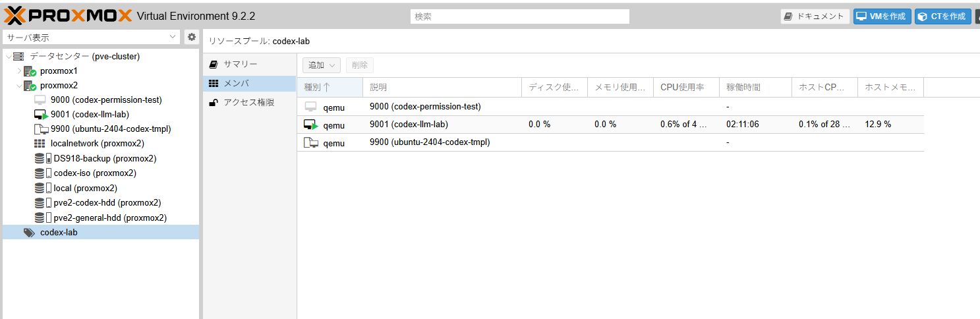Click 9001 (codex-llm-lab) table description
980x319 pixels.
tap(409, 125)
